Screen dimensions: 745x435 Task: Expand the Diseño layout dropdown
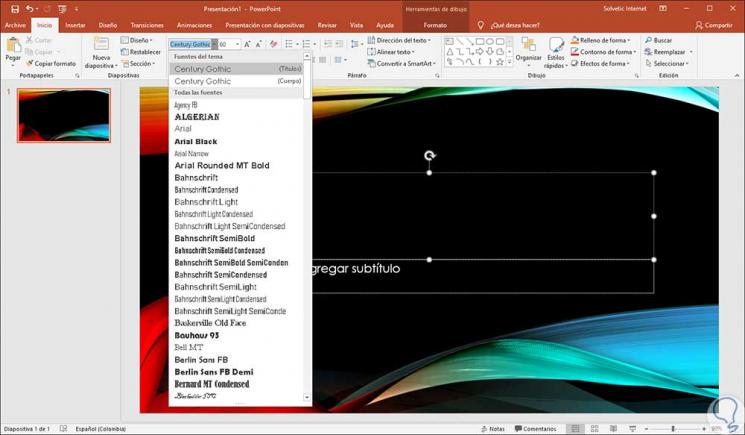137,40
